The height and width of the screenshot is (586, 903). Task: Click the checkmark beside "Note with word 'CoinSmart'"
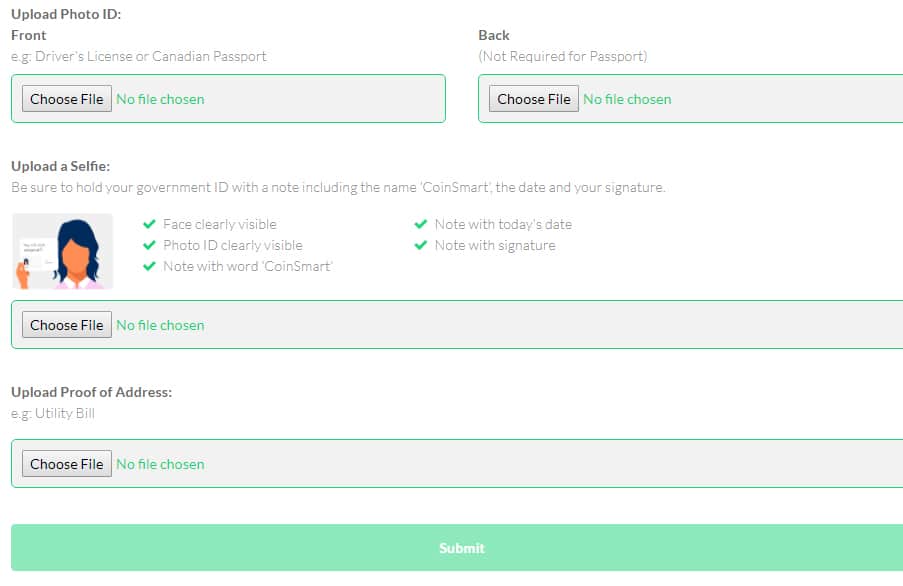pos(150,266)
